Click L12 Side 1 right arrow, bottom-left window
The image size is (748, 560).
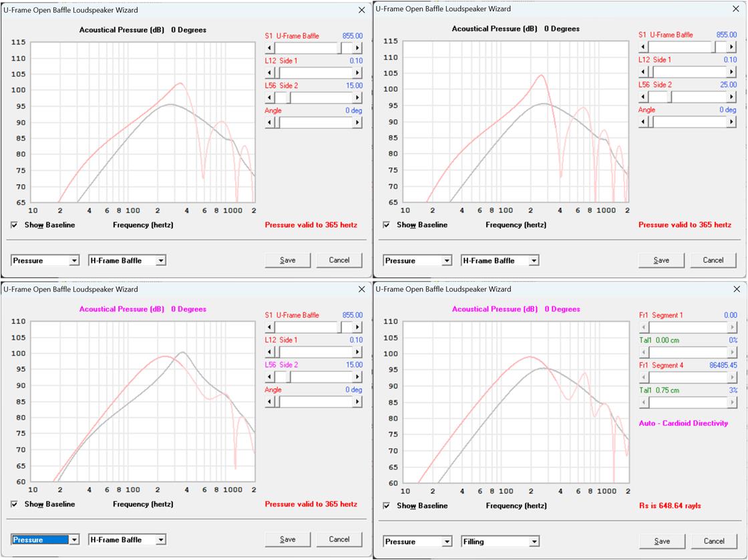(357, 352)
